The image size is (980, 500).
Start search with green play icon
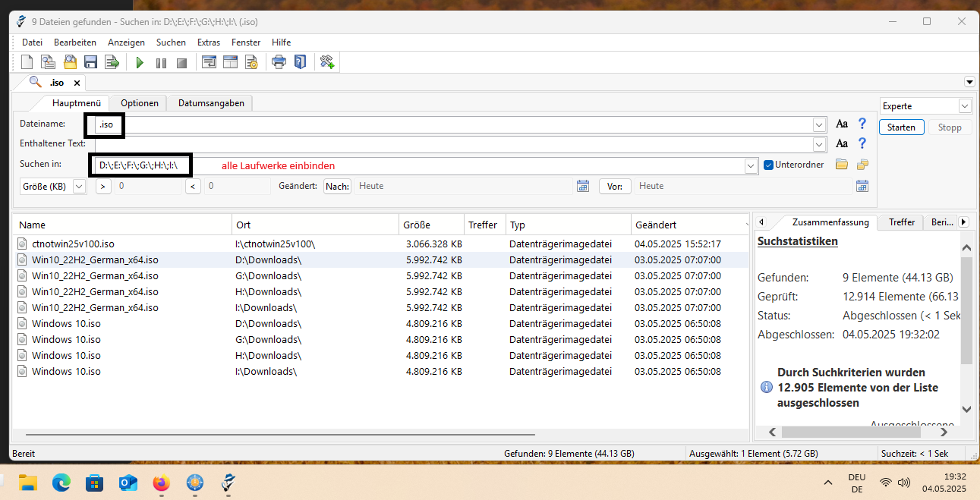click(x=140, y=62)
